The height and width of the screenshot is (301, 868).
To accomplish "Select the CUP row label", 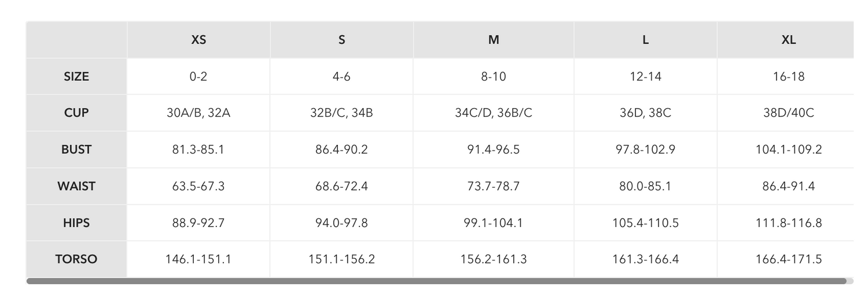I will click(x=76, y=113).
